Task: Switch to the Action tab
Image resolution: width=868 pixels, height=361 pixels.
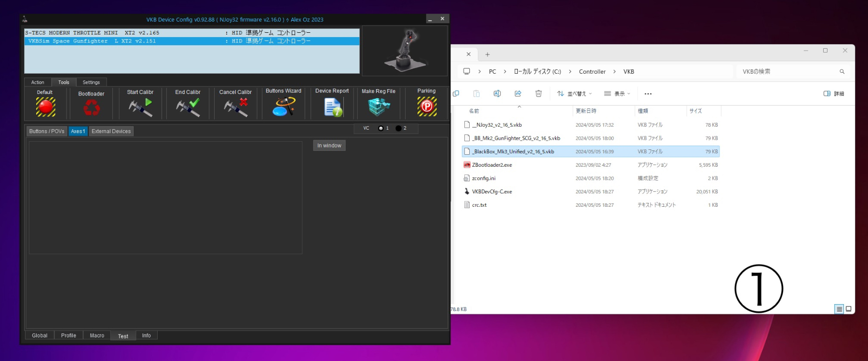Action: 38,82
